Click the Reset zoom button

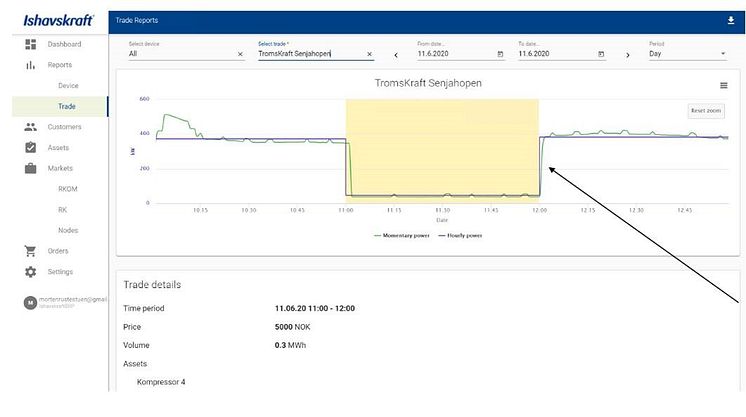coord(706,110)
